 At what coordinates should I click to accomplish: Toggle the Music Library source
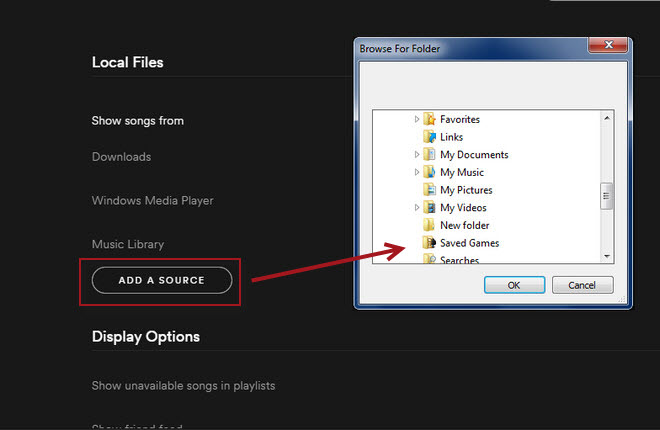(x=128, y=245)
